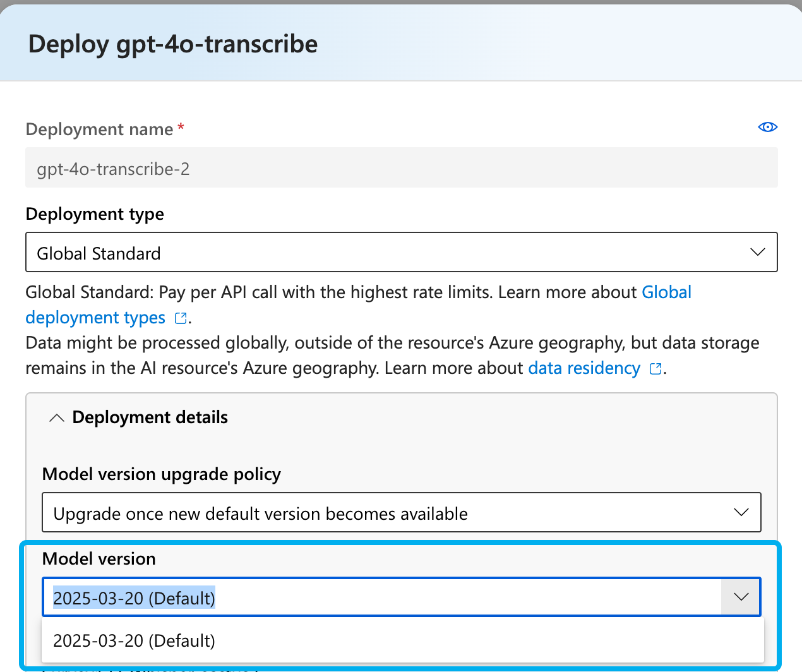Viewport: 802px width, 672px height.
Task: Click the Deployment type label
Action: coord(95,214)
